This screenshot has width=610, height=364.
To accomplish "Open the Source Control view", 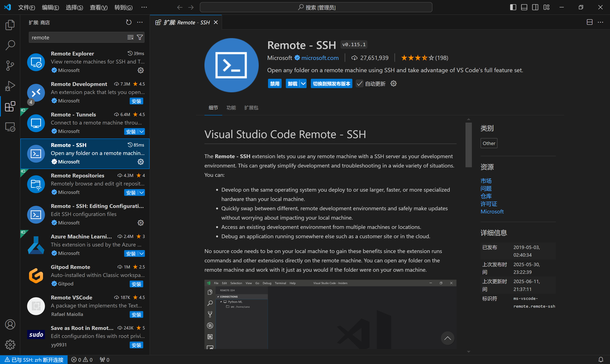I will (10, 65).
